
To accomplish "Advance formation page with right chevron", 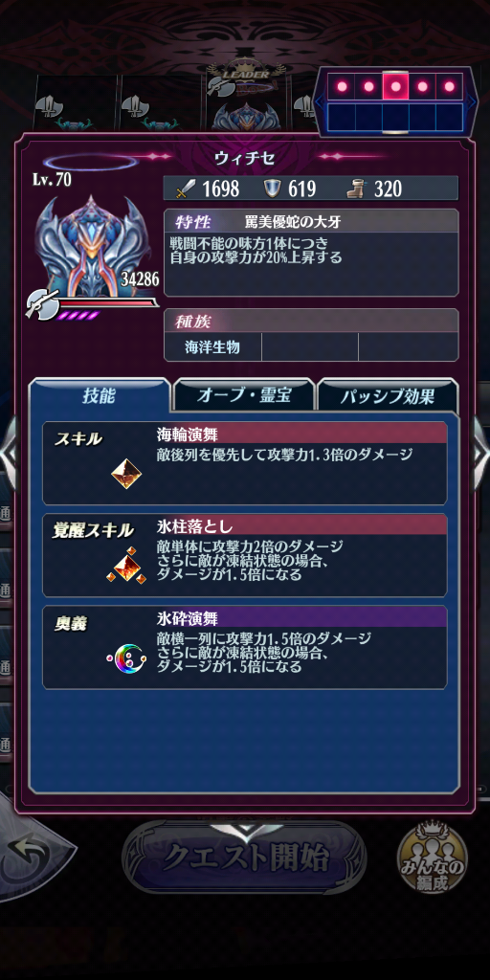I will tap(472, 101).
